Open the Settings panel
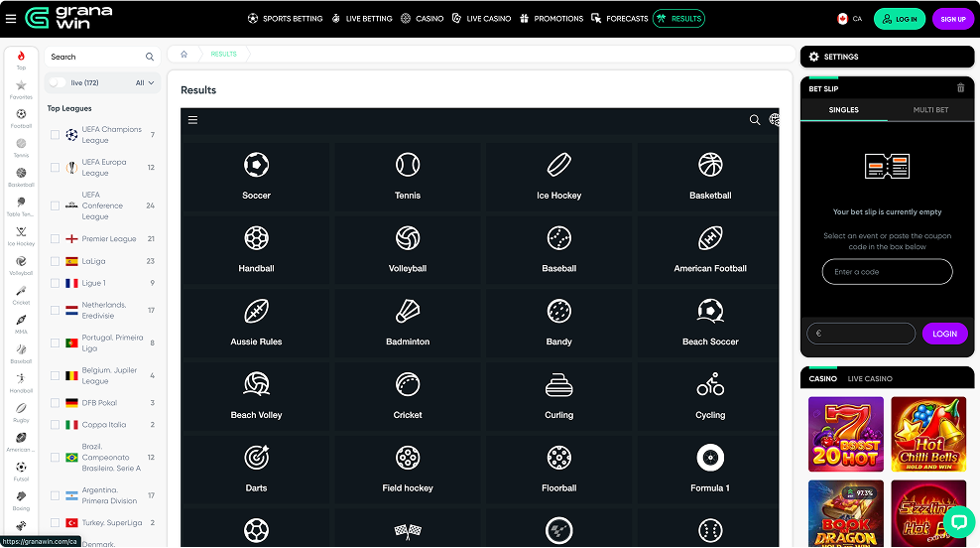The image size is (980, 548). click(x=887, y=57)
